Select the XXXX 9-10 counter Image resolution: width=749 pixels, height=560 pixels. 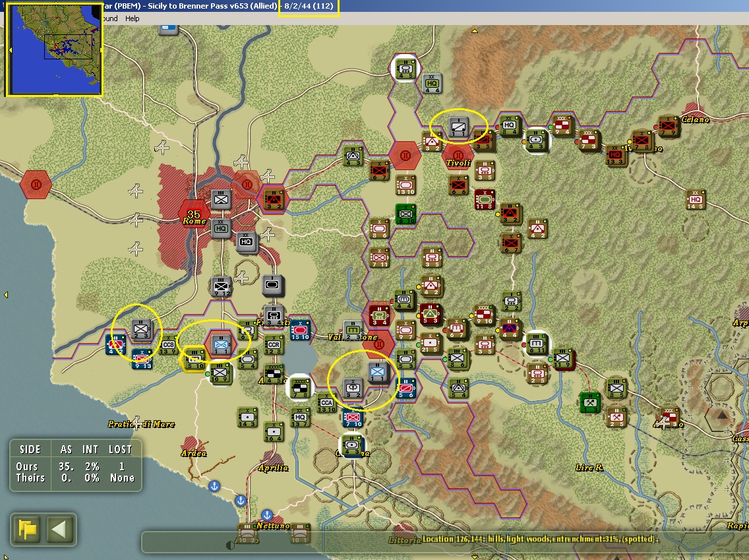tap(485, 315)
